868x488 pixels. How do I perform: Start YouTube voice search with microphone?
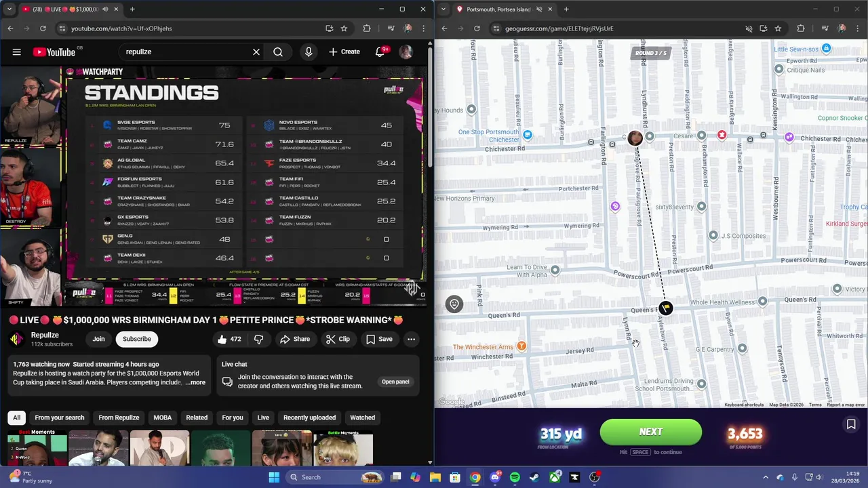(x=309, y=52)
